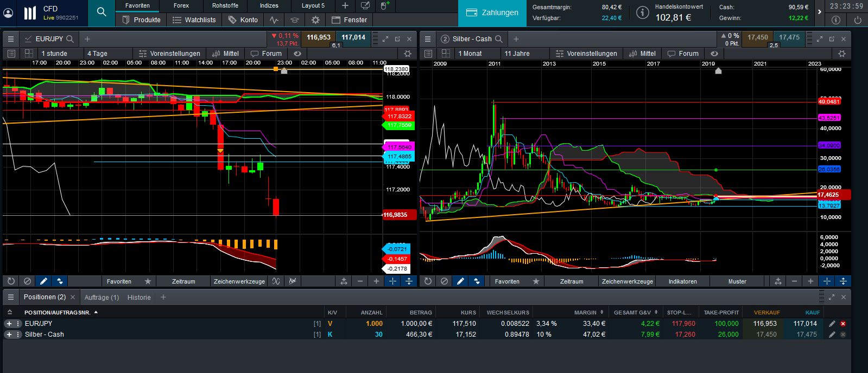Click the edit pencil for the Silber - Cash position
Screen dimensions: 868x373
832,335
